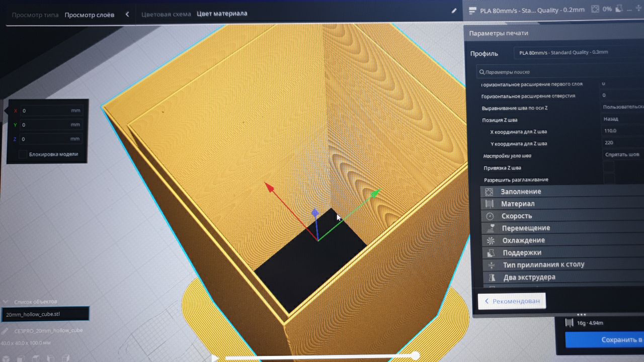This screenshot has width=644, height=362.
Task: Click the layer slider handle at the bottom
Action: point(416,356)
